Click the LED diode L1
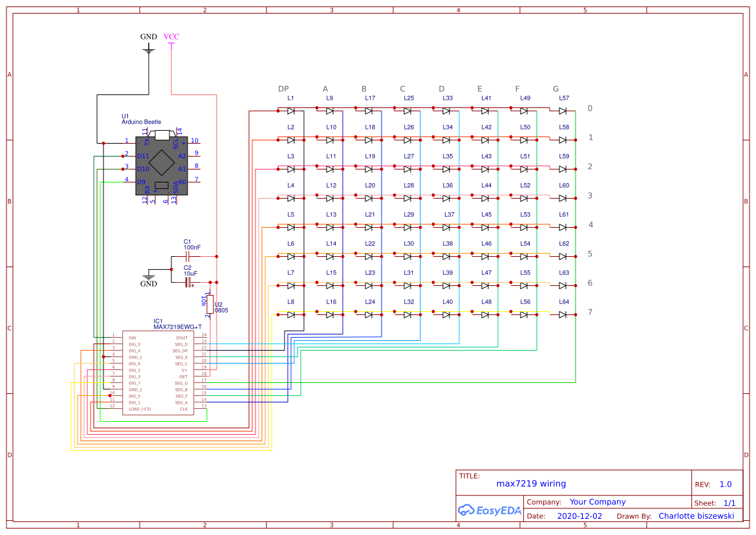 click(291, 111)
